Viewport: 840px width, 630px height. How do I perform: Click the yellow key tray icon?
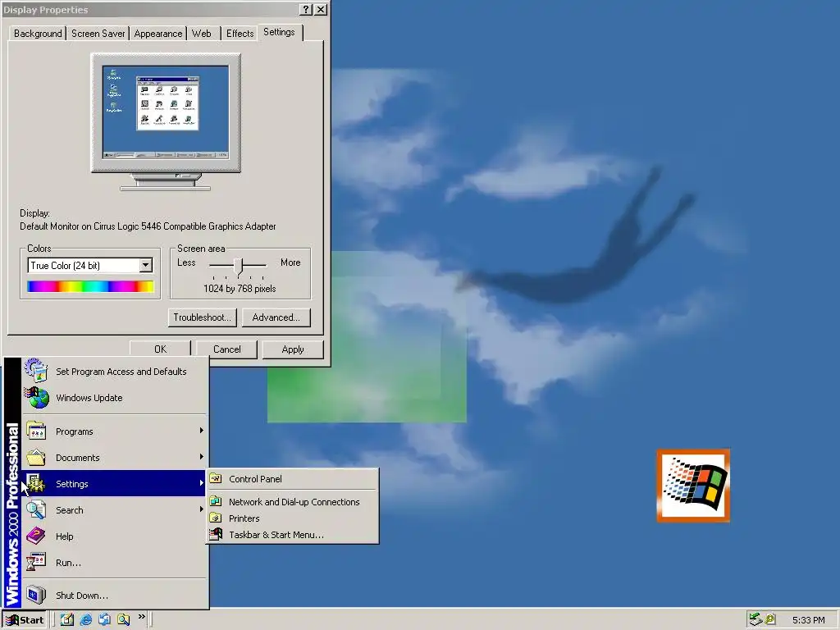click(770, 619)
